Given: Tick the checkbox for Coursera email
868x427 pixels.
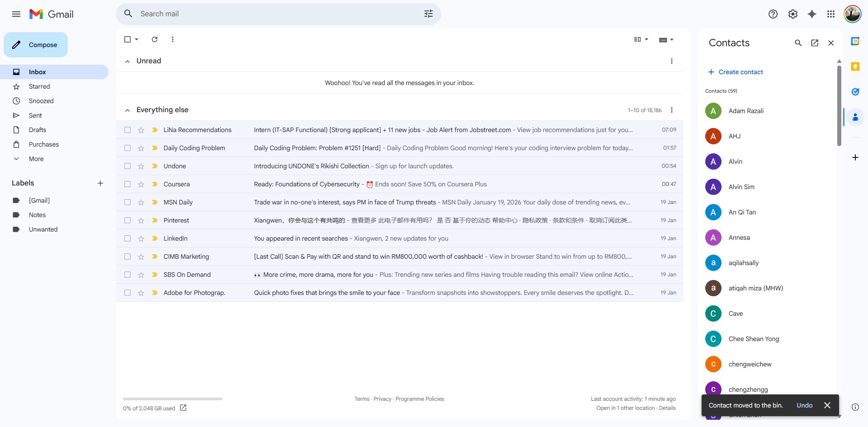Looking at the screenshot, I should [127, 184].
